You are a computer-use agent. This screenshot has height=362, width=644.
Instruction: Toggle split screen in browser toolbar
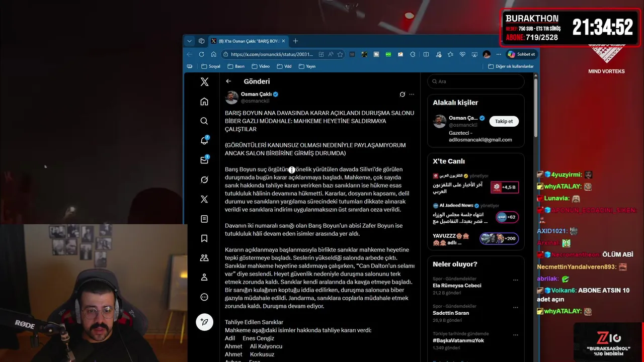pos(426,54)
